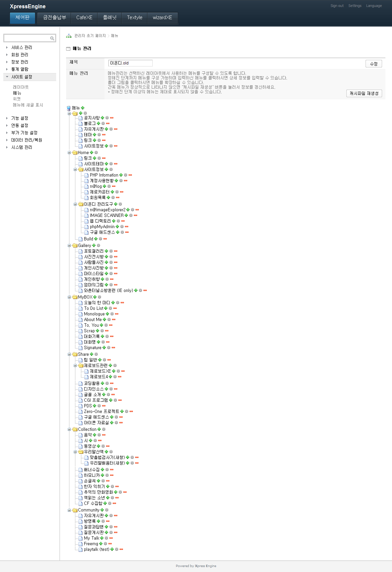This screenshot has height=572, width=392.
Task: Collapse the Share tree node
Action: point(69,354)
